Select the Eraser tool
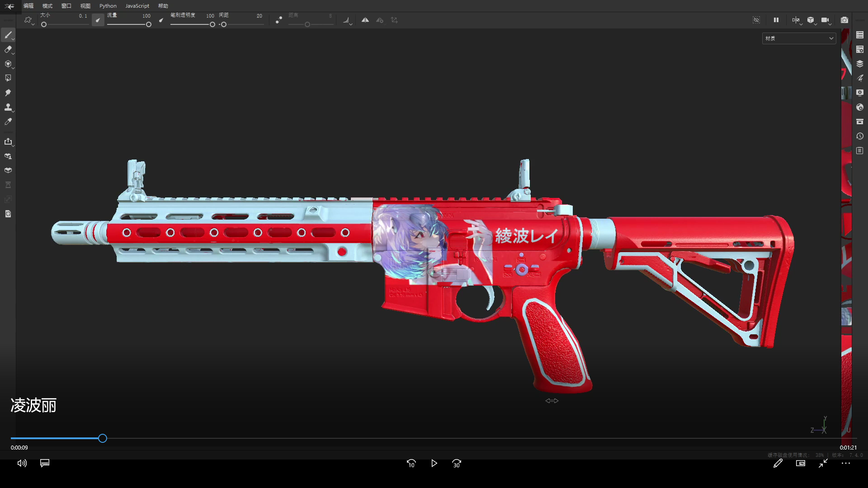The image size is (868, 488). click(x=8, y=49)
